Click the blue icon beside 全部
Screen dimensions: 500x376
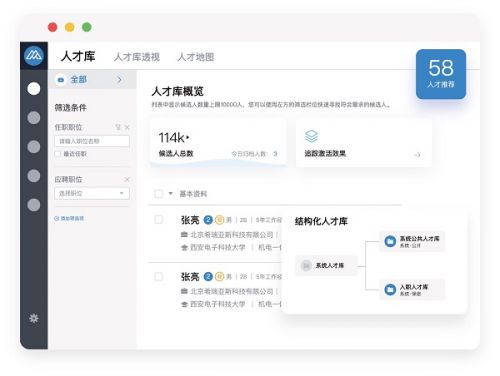(61, 80)
